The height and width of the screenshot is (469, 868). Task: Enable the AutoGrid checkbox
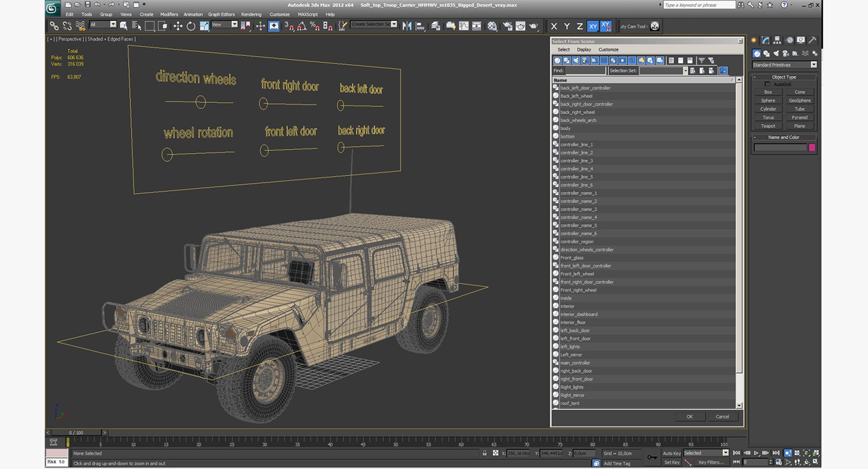(767, 84)
